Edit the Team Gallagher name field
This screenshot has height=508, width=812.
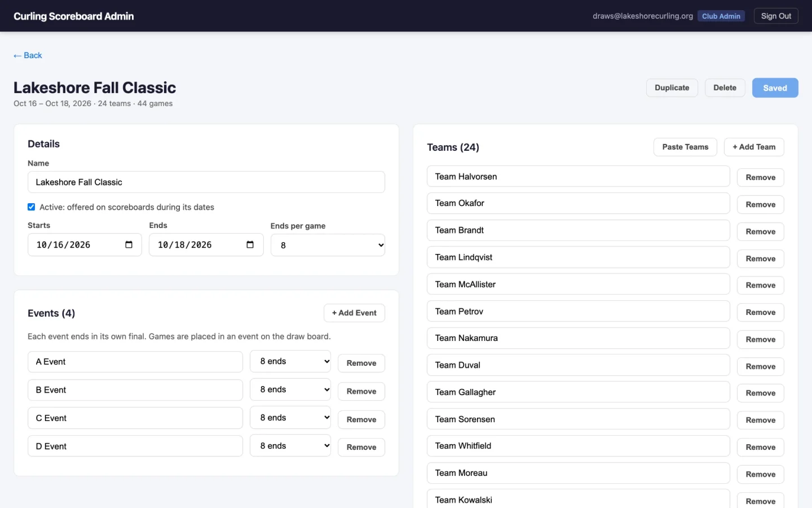pyautogui.click(x=579, y=392)
